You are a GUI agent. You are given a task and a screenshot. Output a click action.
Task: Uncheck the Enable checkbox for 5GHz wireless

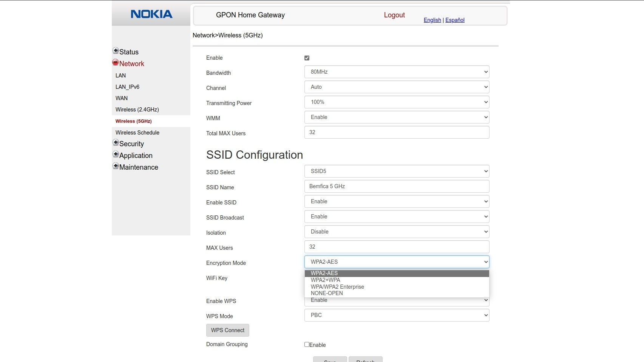tap(307, 58)
